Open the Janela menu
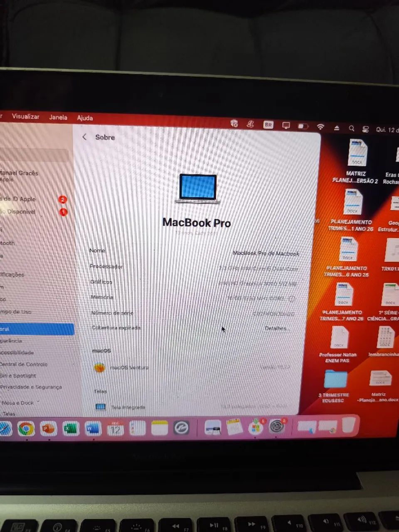Screen dimensions: 399x532 [58, 117]
